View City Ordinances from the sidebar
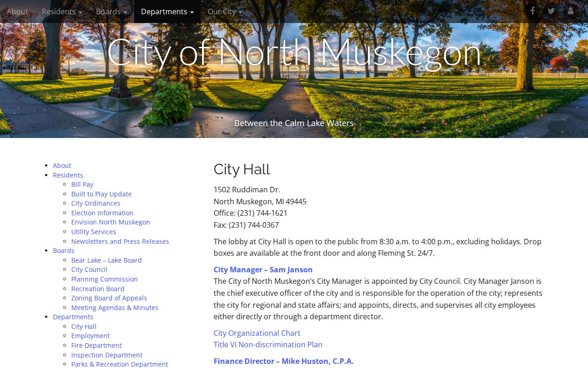Image resolution: width=588 pixels, height=368 pixels. [96, 203]
